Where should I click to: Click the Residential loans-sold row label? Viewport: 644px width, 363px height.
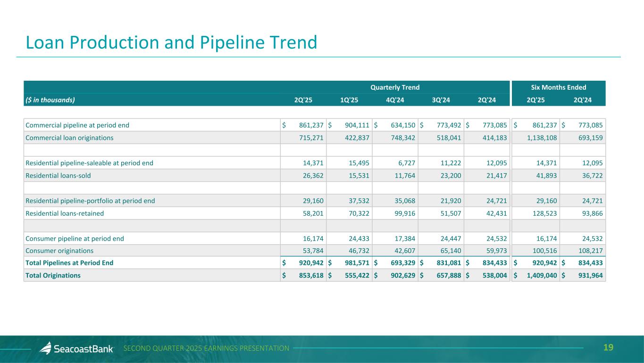(x=58, y=176)
